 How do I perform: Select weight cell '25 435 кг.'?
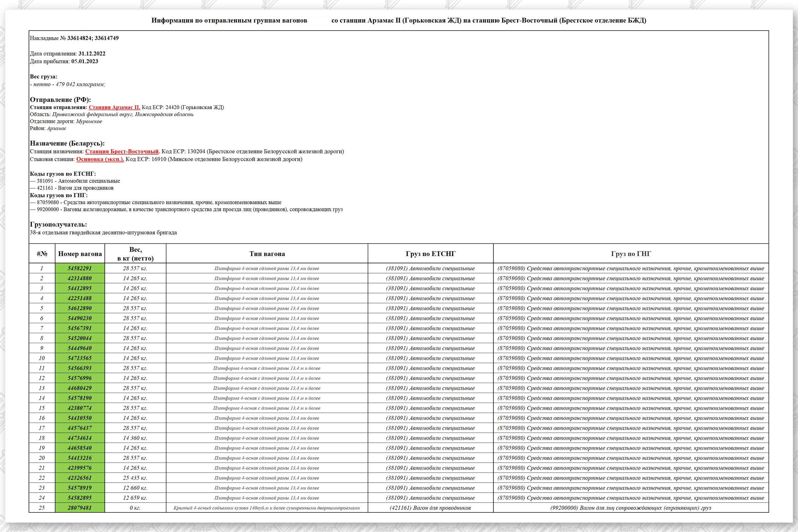pyautogui.click(x=135, y=478)
